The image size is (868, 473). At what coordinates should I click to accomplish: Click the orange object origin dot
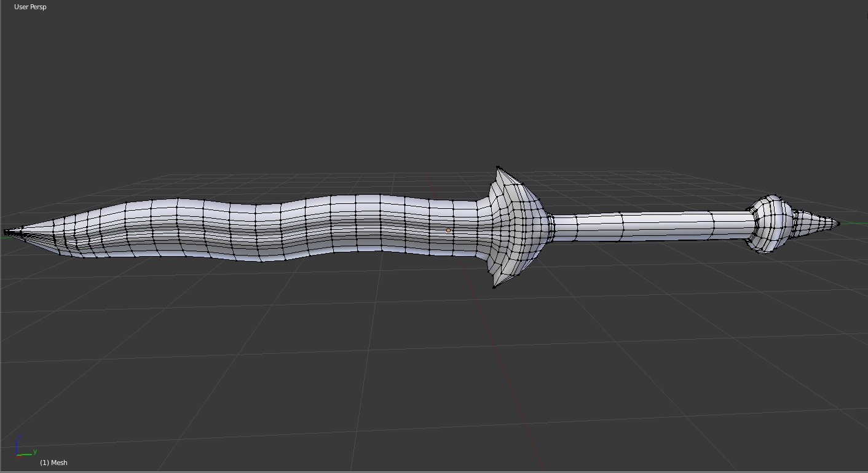point(448,230)
